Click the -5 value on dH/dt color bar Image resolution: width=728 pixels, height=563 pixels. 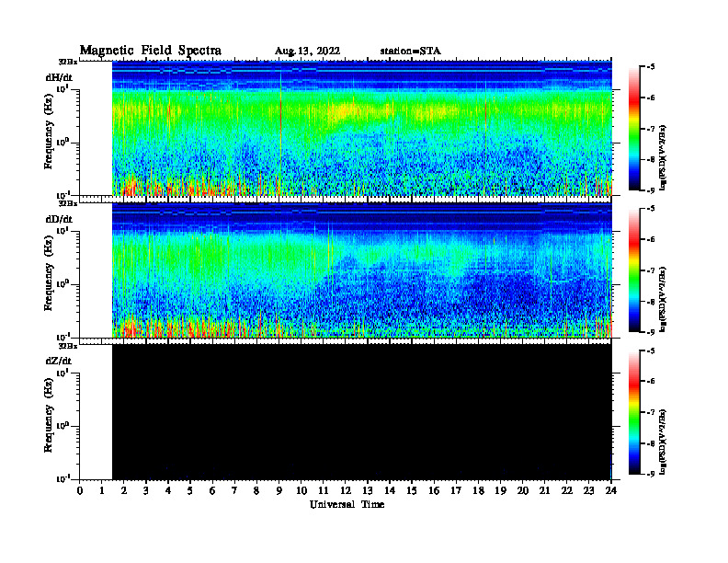(651, 67)
